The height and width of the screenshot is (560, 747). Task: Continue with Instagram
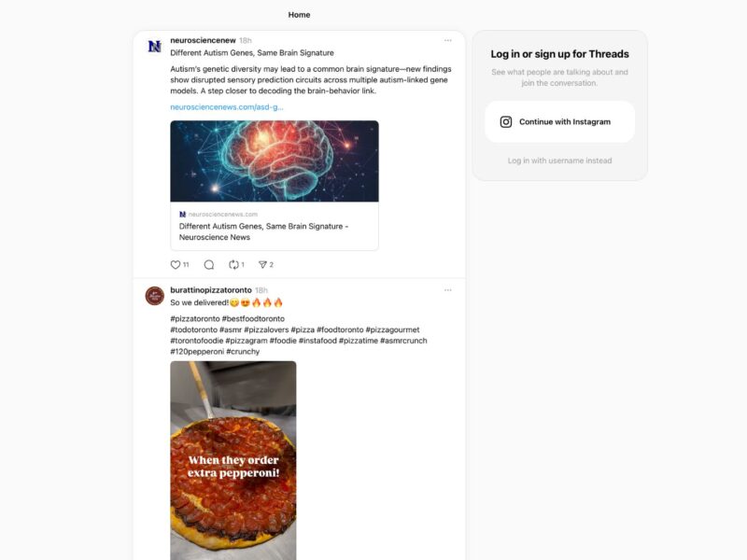(559, 122)
